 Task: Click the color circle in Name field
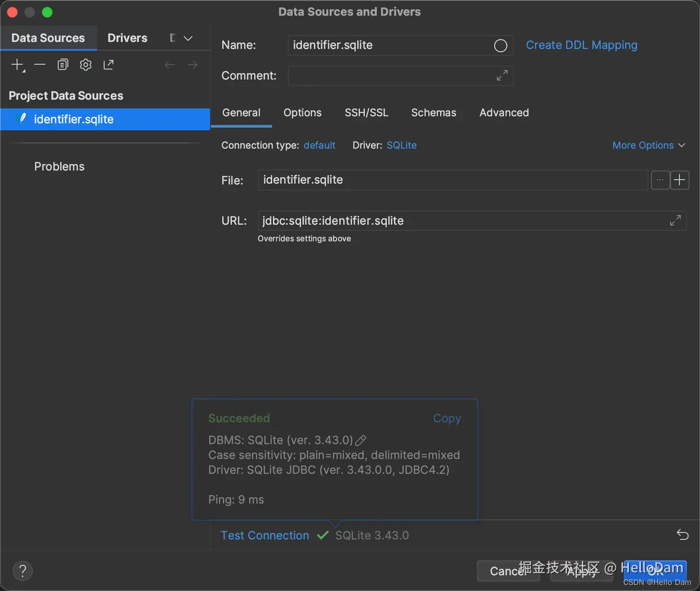(500, 46)
